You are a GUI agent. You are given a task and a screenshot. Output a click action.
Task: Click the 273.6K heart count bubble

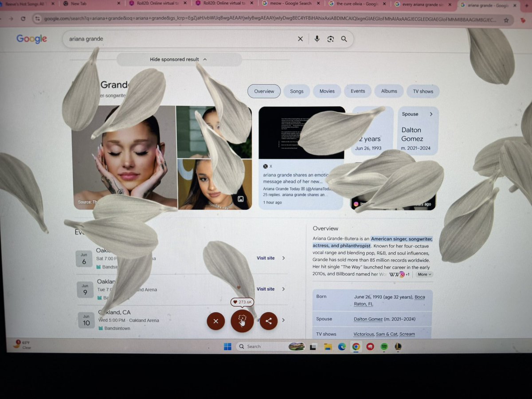(242, 302)
